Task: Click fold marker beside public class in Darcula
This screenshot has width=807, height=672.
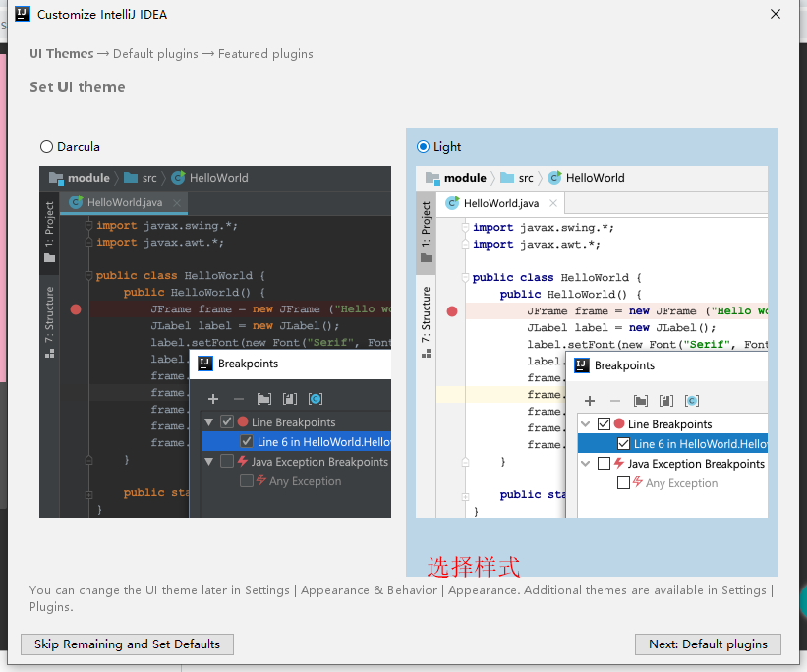Action: point(88,275)
